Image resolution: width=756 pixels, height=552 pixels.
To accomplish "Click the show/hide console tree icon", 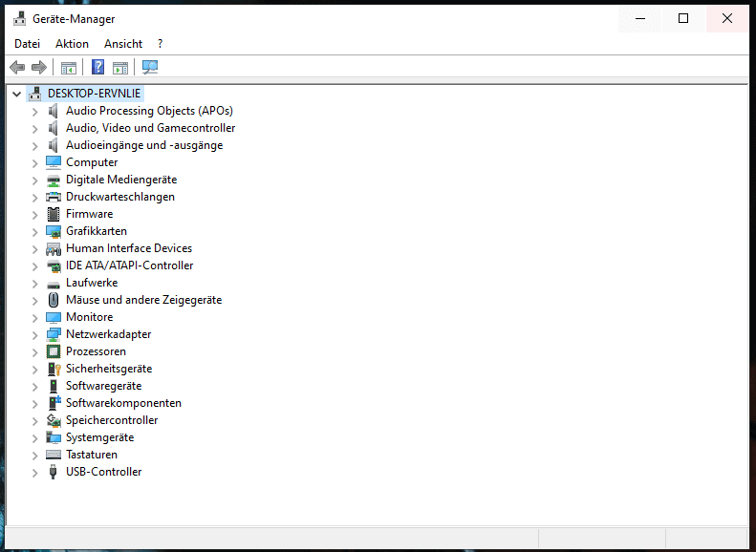I will (x=69, y=68).
